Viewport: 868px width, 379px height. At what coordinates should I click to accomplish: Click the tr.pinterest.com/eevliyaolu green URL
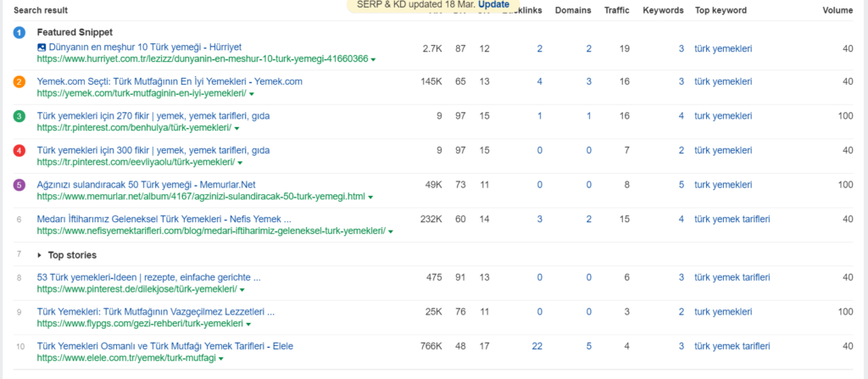coord(136,162)
